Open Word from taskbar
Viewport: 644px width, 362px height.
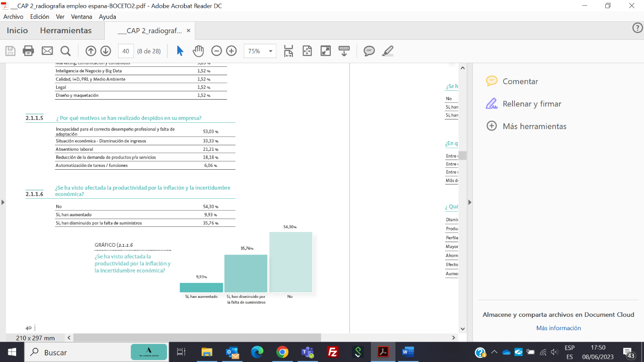408,352
